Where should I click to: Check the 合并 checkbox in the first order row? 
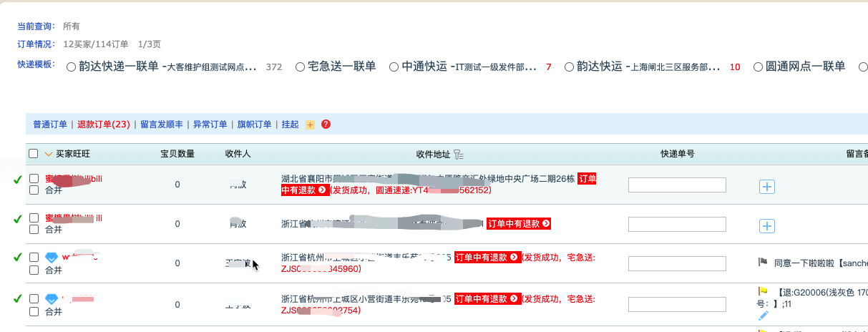pyautogui.click(x=34, y=190)
